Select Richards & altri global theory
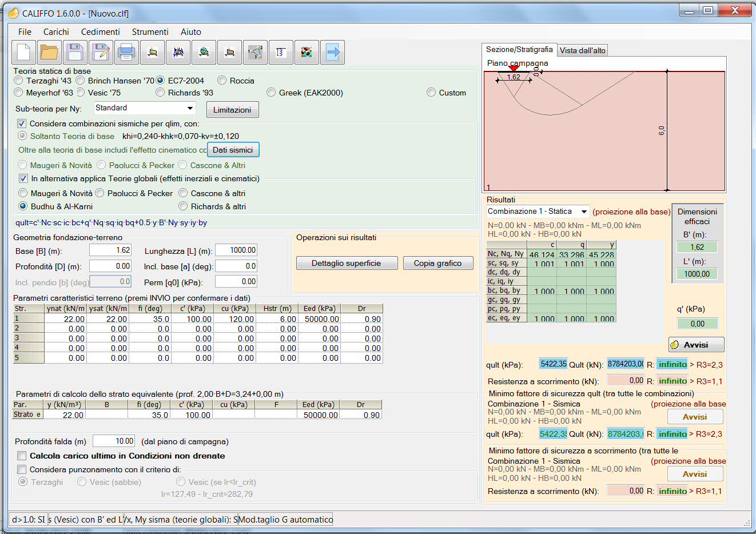This screenshot has width=756, height=534. point(183,206)
